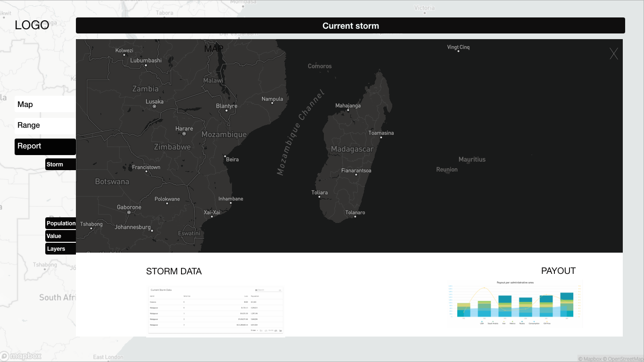Click the Lusaka city label
This screenshot has width=644, height=362.
click(x=155, y=101)
